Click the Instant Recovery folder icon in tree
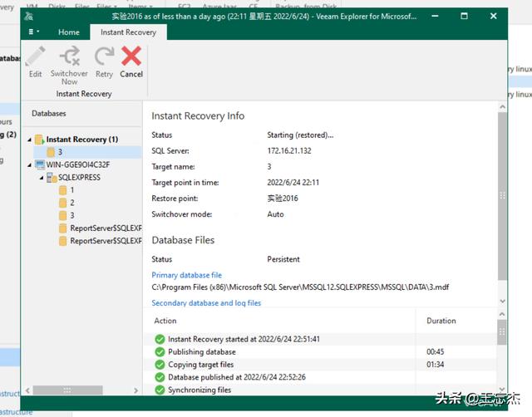 pos(39,140)
